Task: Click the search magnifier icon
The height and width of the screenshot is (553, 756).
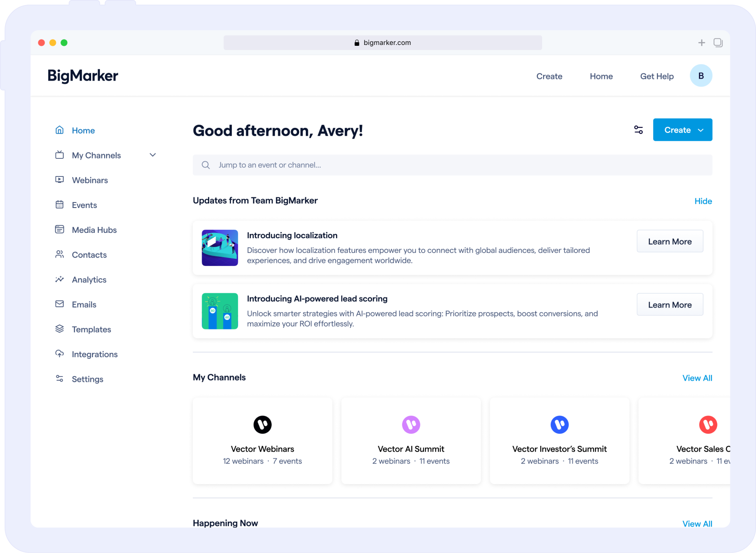Action: click(206, 165)
